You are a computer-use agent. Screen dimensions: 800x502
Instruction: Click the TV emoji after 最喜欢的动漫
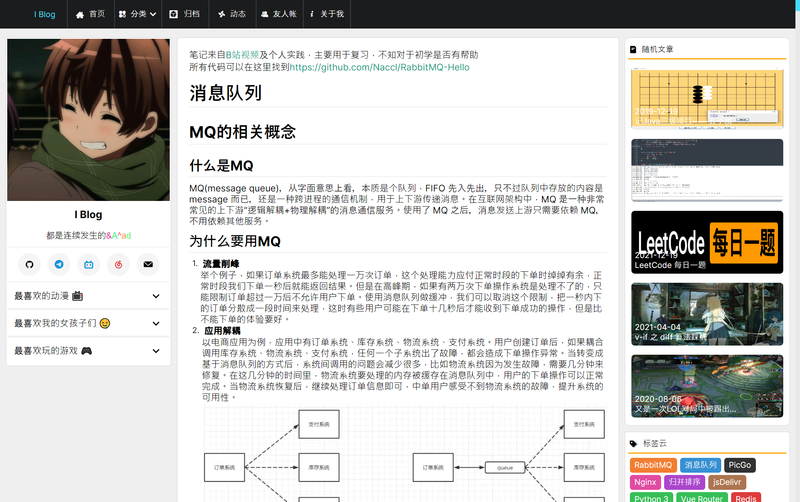pos(77,296)
